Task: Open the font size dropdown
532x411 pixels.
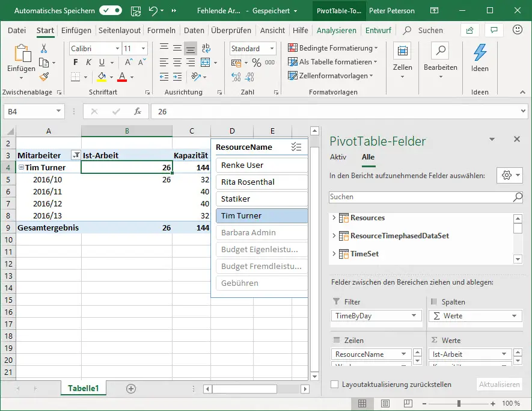Action: click(x=143, y=48)
